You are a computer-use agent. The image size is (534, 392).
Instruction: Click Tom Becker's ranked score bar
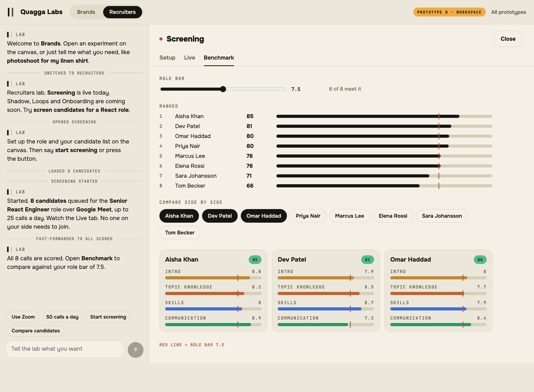384,186
